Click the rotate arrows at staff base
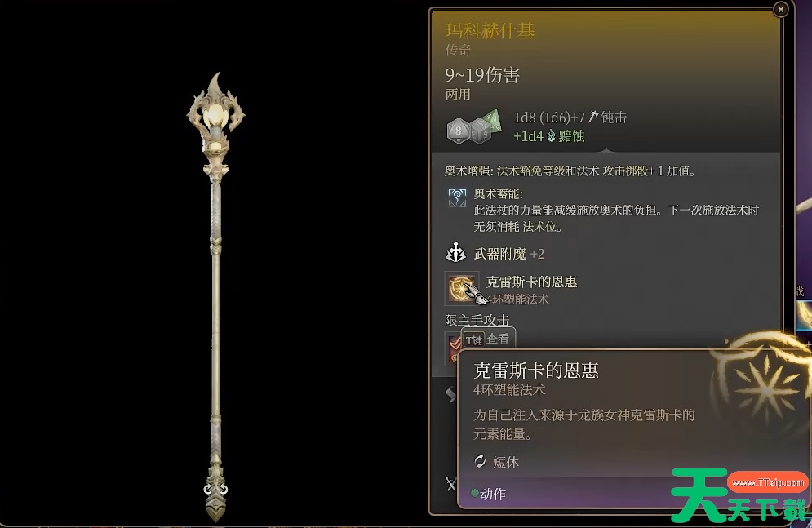Viewport: 812px width, 528px height. coord(216,489)
